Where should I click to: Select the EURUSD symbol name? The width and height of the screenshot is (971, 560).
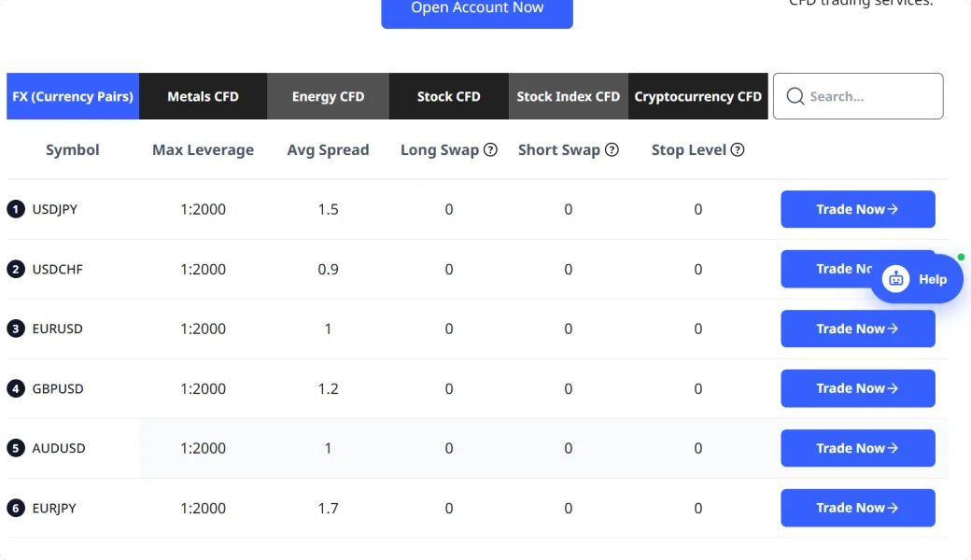pyautogui.click(x=58, y=329)
